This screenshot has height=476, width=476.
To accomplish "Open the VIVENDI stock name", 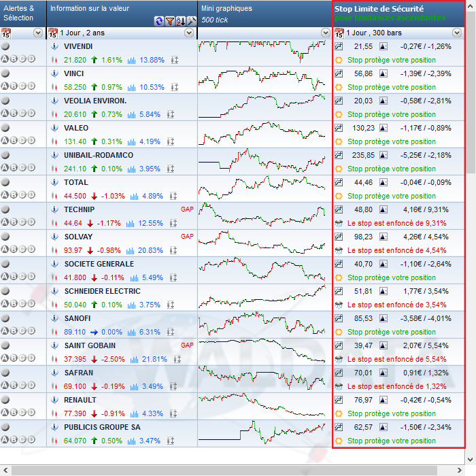I will click(78, 46).
